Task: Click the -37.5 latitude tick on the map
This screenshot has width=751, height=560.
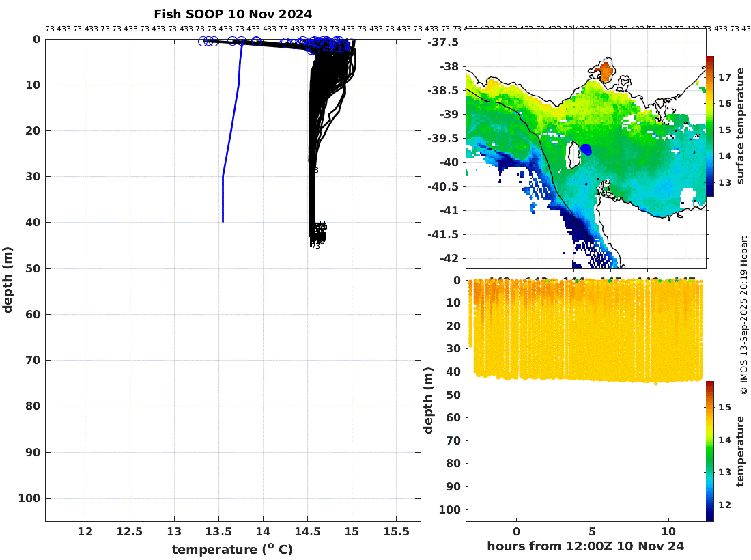Action: click(x=443, y=42)
